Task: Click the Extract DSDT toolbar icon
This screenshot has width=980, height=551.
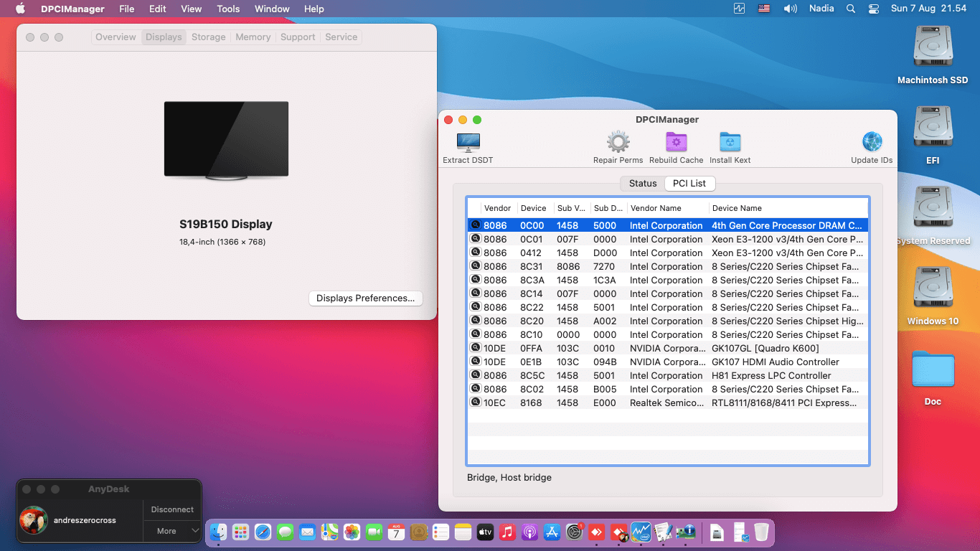Action: (x=468, y=142)
